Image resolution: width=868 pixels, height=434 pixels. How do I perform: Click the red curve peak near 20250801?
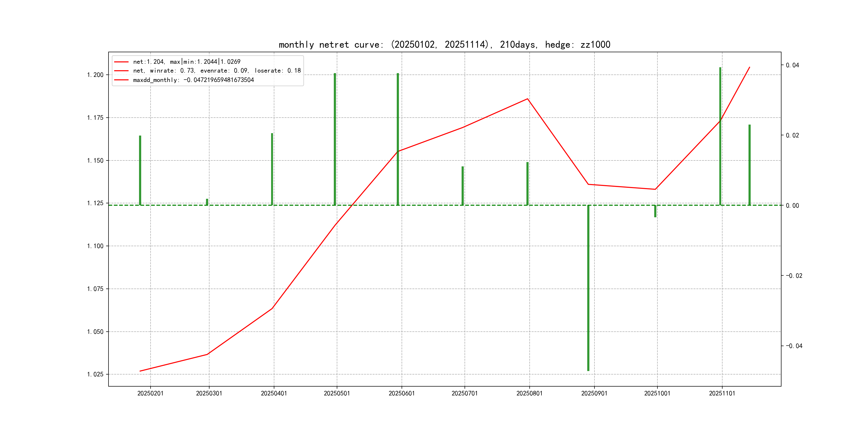[527, 99]
